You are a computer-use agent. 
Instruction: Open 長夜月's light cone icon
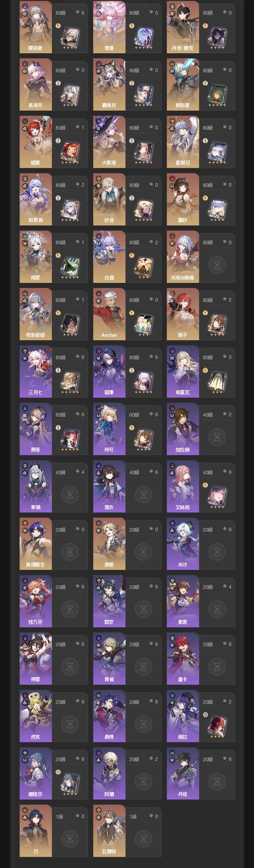[x=70, y=94]
